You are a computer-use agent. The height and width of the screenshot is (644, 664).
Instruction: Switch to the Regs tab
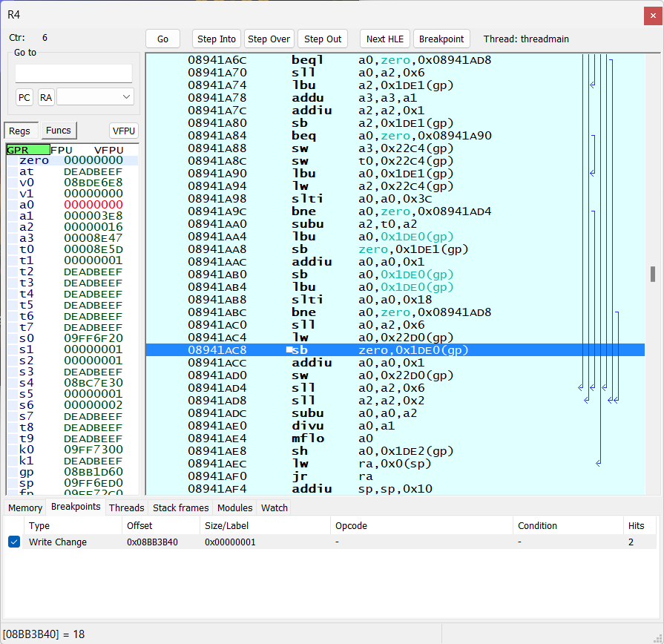coord(19,131)
